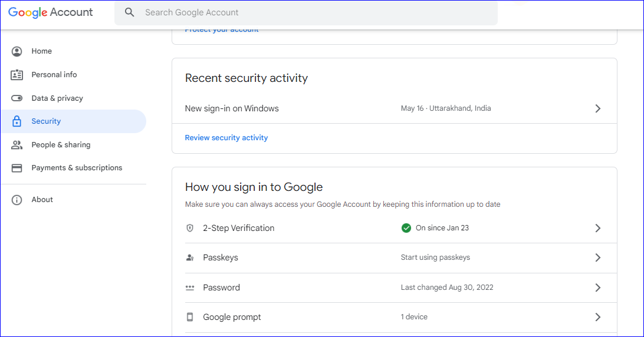Image resolution: width=644 pixels, height=337 pixels.
Task: Click the Payments card icon
Action: pyautogui.click(x=17, y=168)
